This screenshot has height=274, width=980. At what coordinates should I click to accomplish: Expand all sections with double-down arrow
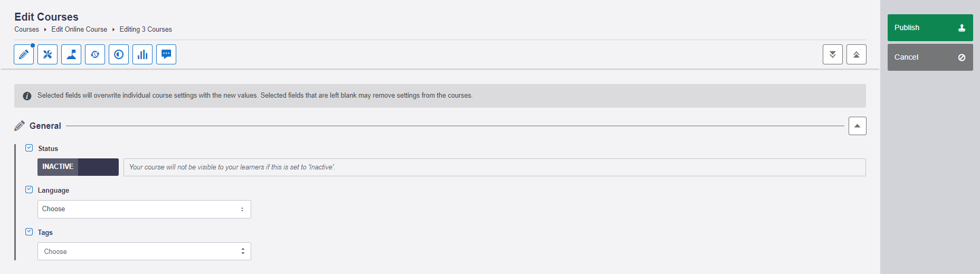(x=832, y=54)
